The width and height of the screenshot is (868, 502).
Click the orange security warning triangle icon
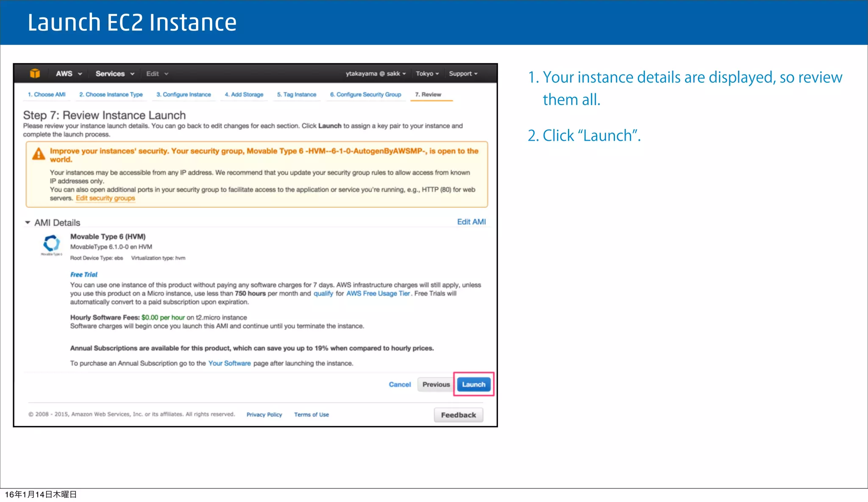[39, 153]
